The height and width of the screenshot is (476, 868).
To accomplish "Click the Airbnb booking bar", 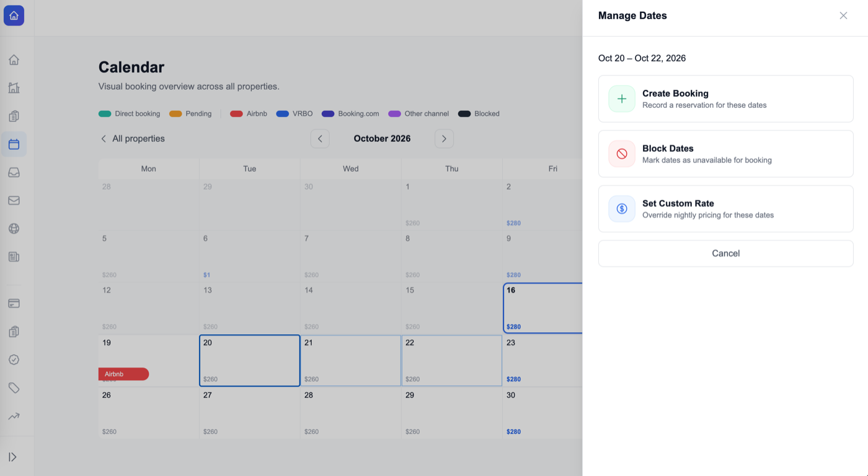I will (123, 374).
